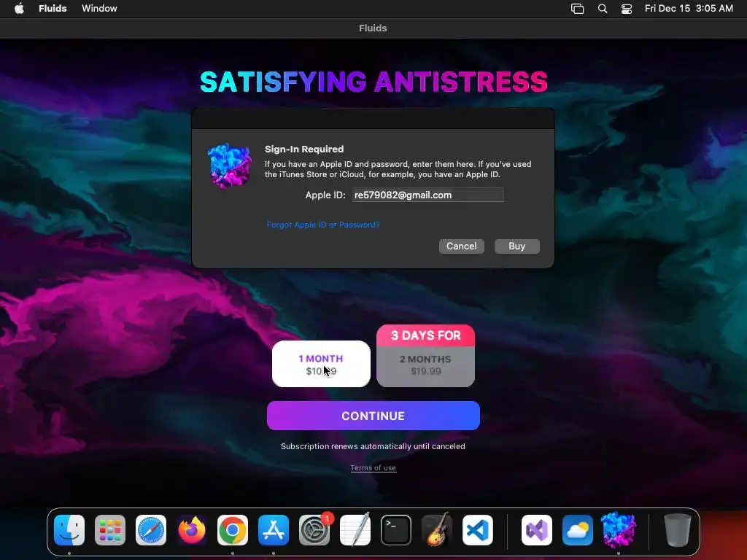Open GarageBand guitar icon in dock
Image resolution: width=747 pixels, height=560 pixels.
(437, 530)
